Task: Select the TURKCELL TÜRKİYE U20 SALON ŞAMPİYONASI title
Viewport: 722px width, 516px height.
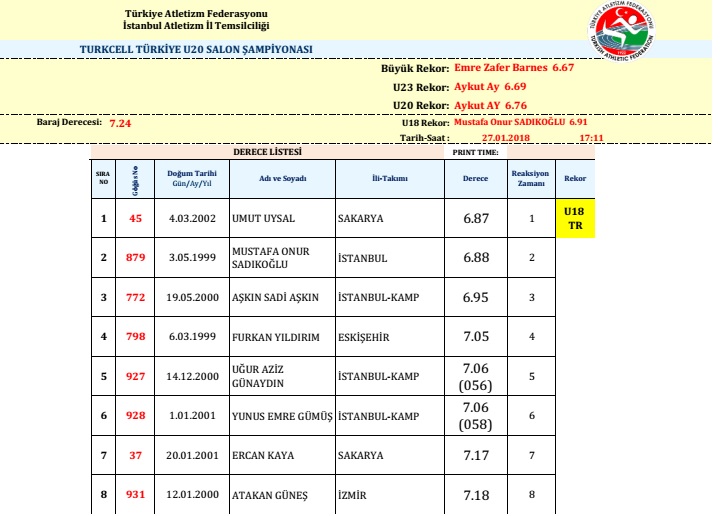Action: pos(196,48)
